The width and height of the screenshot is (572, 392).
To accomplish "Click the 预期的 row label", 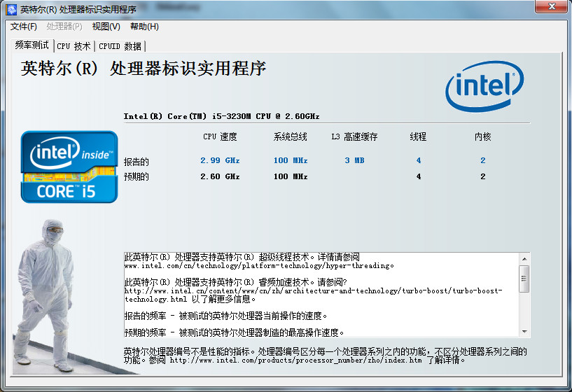I will pos(136,177).
